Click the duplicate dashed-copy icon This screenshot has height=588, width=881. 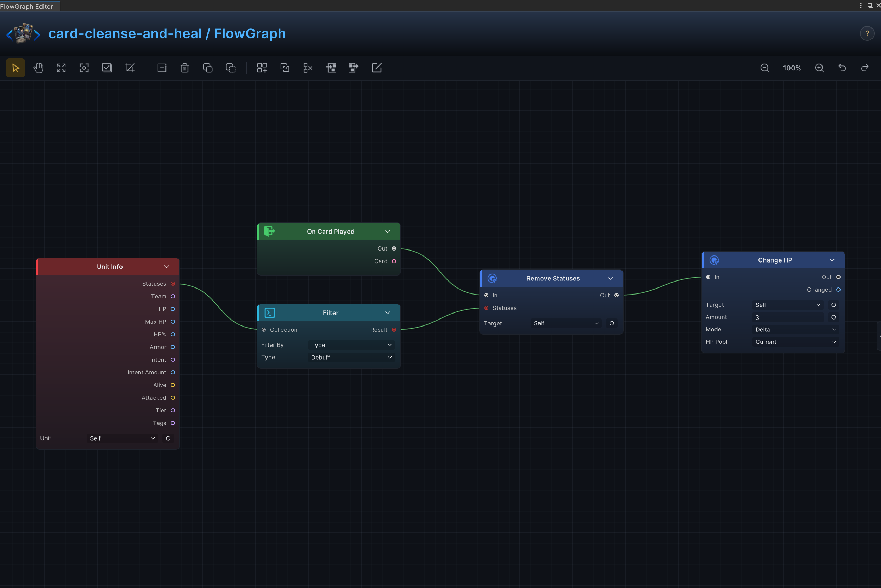tap(230, 68)
